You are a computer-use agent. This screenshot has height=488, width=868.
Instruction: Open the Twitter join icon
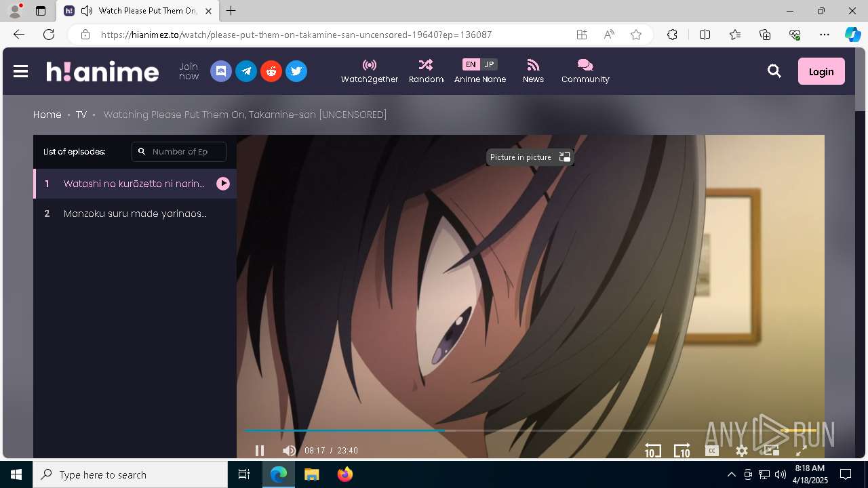coord(296,71)
